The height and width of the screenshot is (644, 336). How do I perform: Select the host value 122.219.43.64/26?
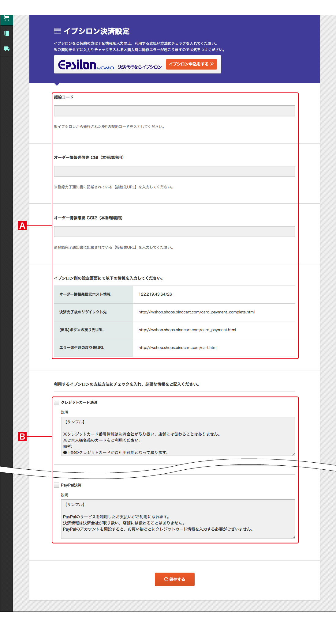click(155, 294)
